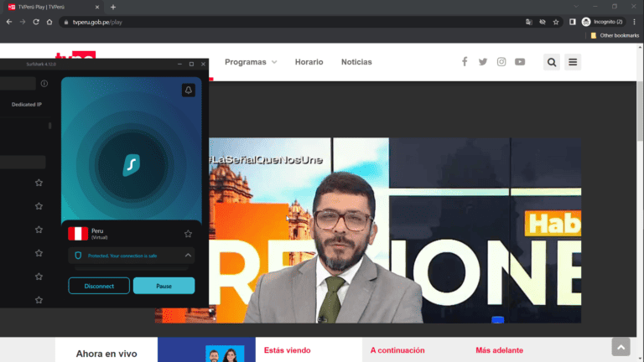Open Surfshark notifications bell
This screenshot has width=644, height=362.
[x=189, y=90]
